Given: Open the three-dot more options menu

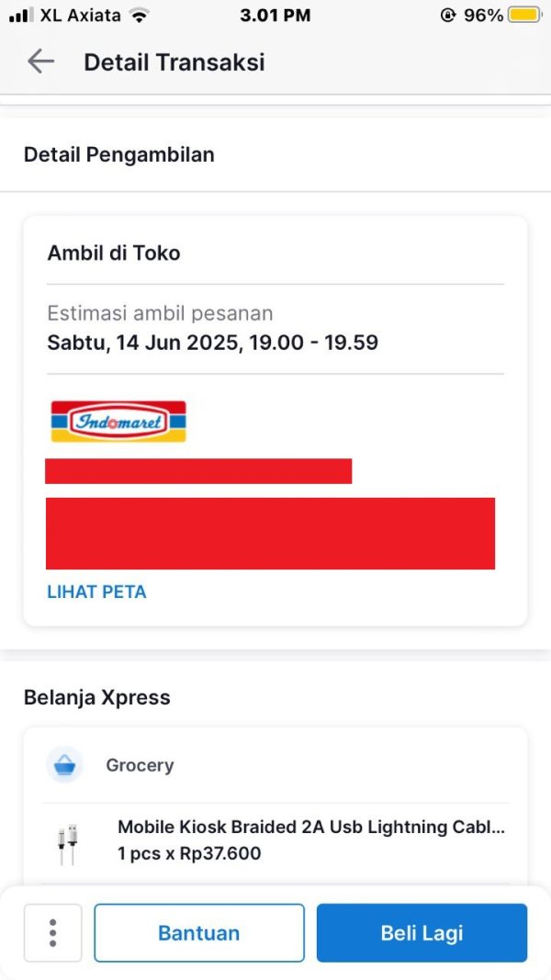Looking at the screenshot, I should [52, 932].
